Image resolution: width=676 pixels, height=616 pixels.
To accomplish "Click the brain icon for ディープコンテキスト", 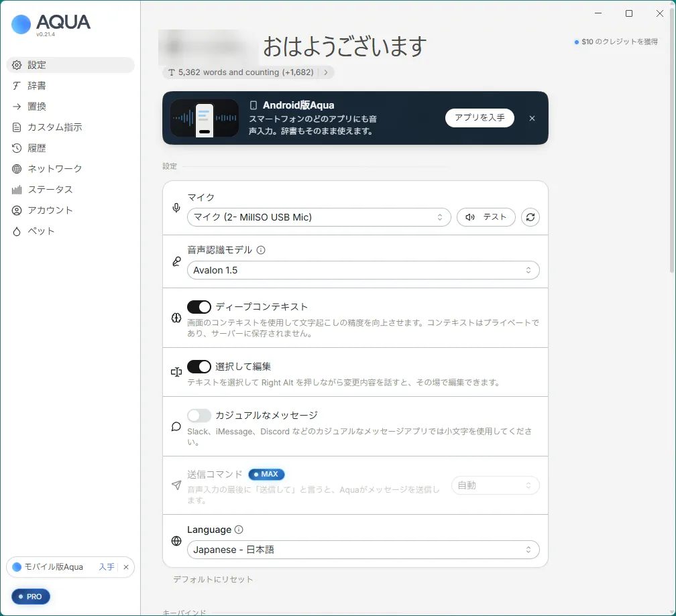I will pos(176,318).
